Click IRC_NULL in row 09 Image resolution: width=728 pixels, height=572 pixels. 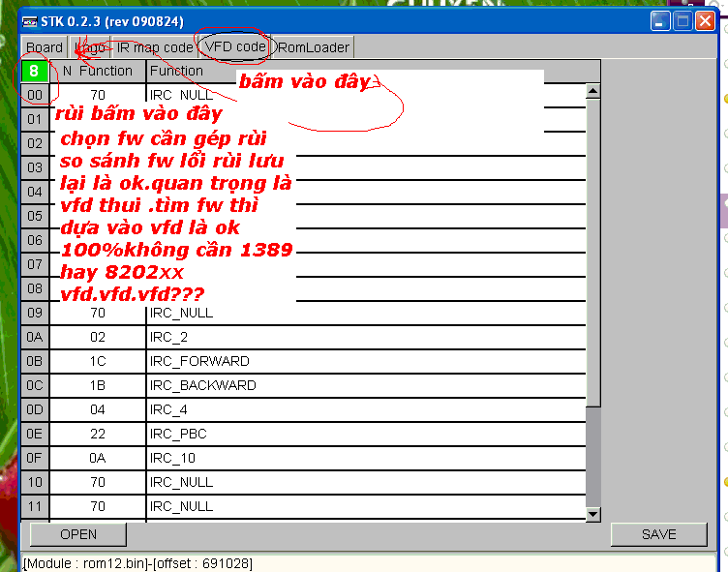(366, 313)
